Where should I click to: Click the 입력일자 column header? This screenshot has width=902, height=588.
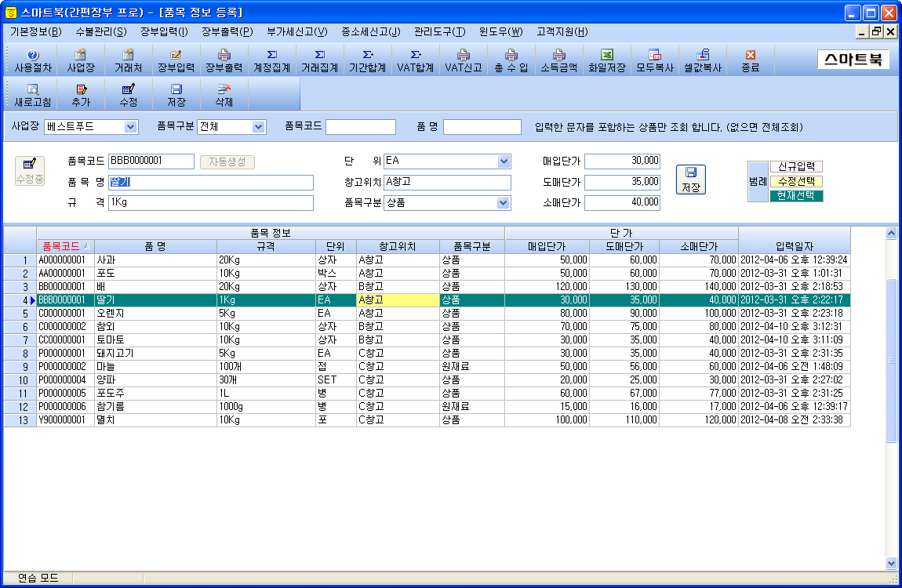coord(795,246)
